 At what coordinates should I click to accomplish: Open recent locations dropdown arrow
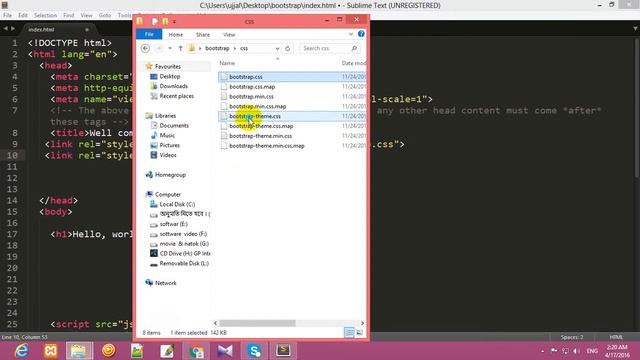170,48
